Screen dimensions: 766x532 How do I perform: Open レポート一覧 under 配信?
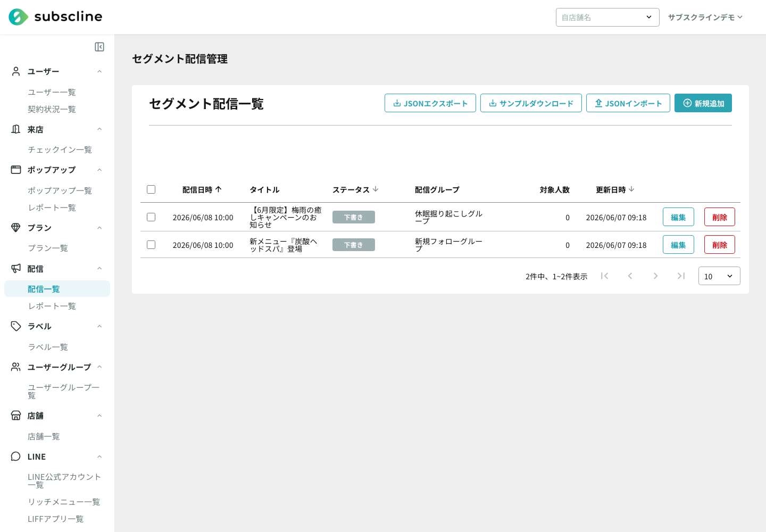pyautogui.click(x=52, y=306)
